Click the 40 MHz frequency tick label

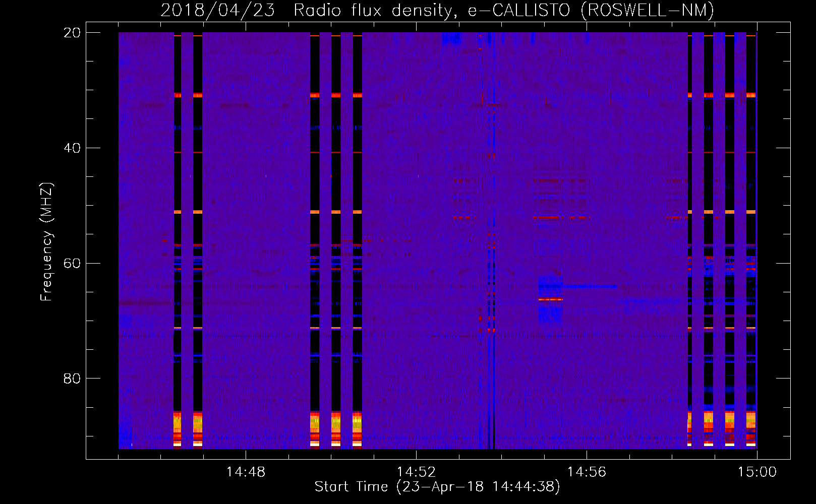pyautogui.click(x=72, y=148)
